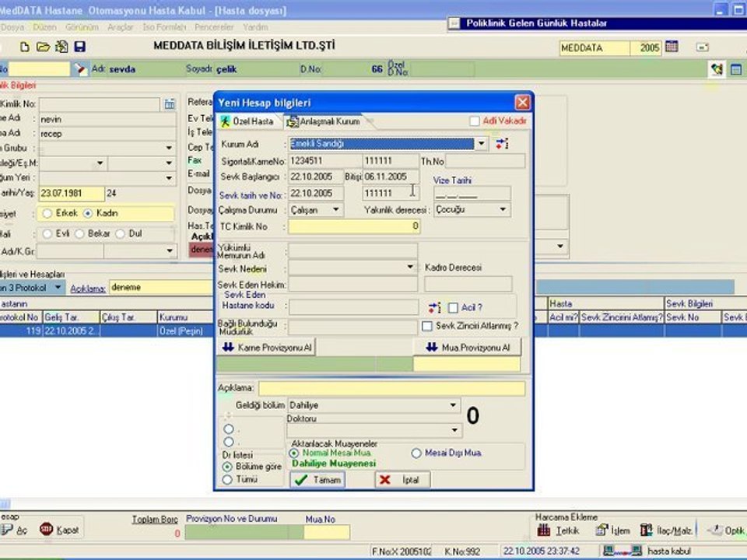Click the lookup icon beside Kurum Adı

(x=502, y=143)
